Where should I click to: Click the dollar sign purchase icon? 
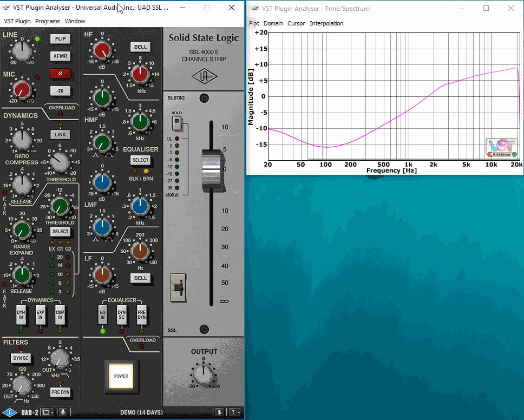coord(219,412)
